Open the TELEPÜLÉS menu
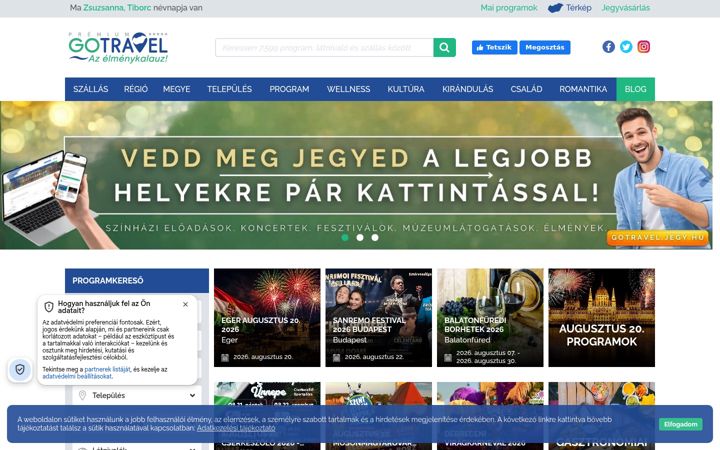Image resolution: width=720 pixels, height=450 pixels. pyautogui.click(x=230, y=89)
